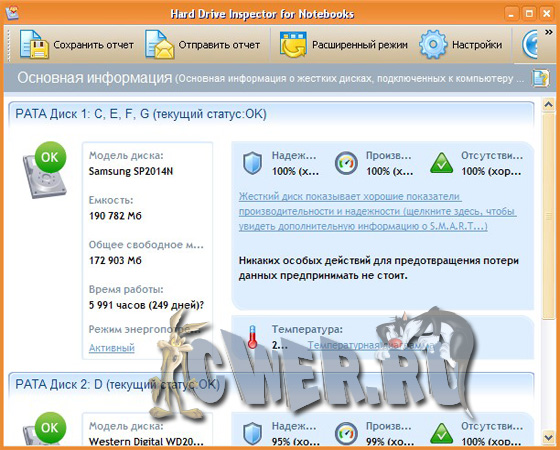The image size is (560, 450).
Task: Click the Disk 2 green checkmark errors icon
Action: [441, 434]
